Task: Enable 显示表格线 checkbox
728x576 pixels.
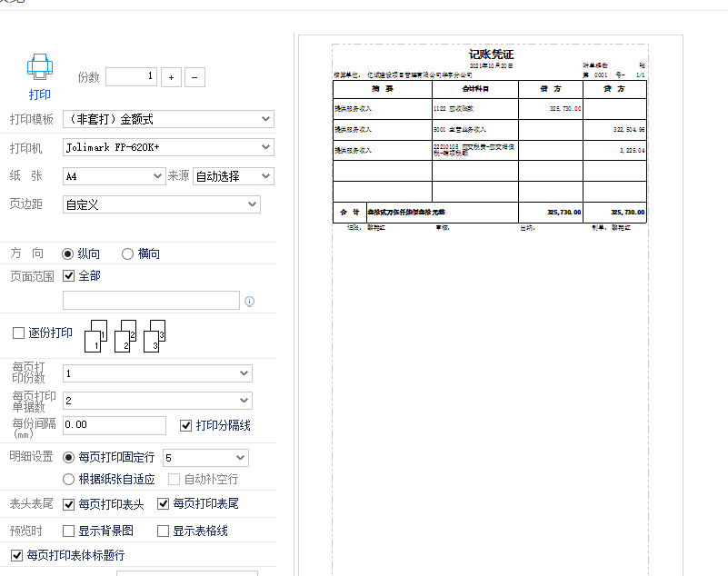Action: (x=163, y=531)
